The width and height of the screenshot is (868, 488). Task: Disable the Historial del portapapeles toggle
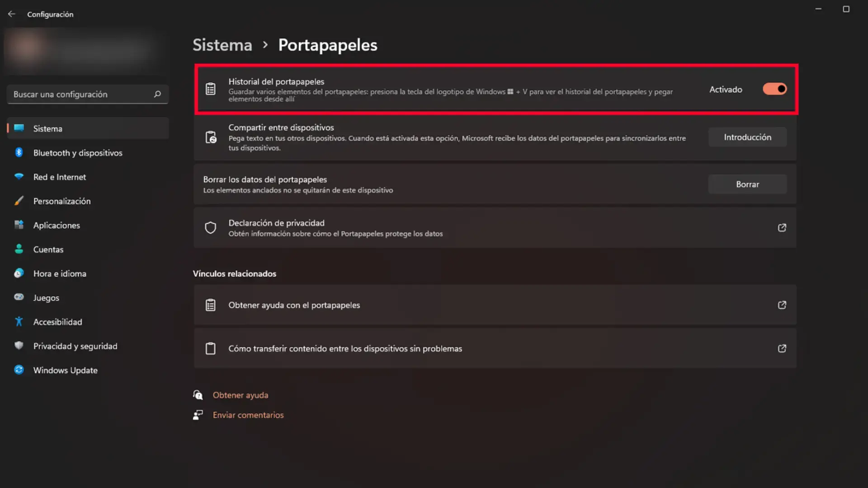pyautogui.click(x=774, y=89)
